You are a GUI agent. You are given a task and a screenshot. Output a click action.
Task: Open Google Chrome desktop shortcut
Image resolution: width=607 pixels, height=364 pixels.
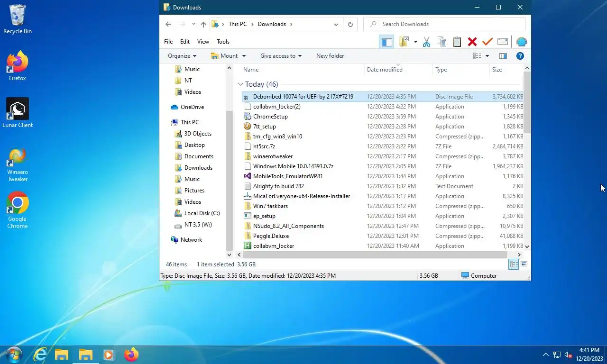click(18, 210)
